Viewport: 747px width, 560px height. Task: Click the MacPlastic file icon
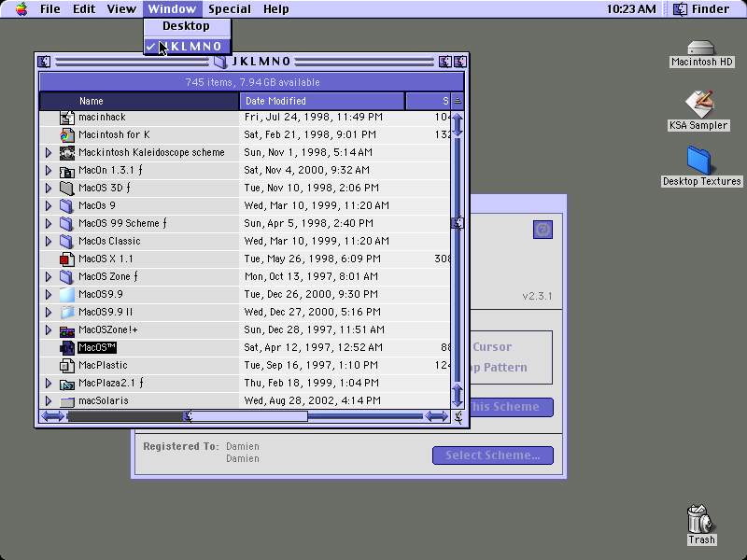66,365
